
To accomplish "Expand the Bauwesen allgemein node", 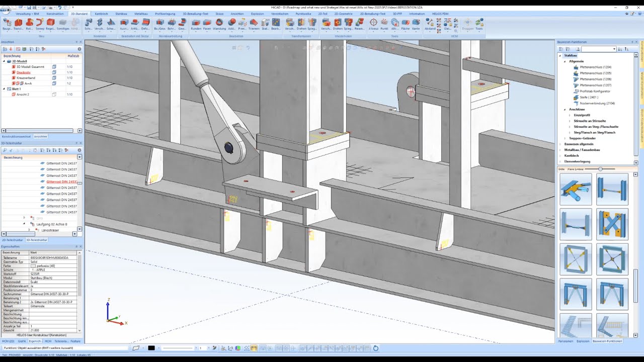I will click(x=560, y=144).
